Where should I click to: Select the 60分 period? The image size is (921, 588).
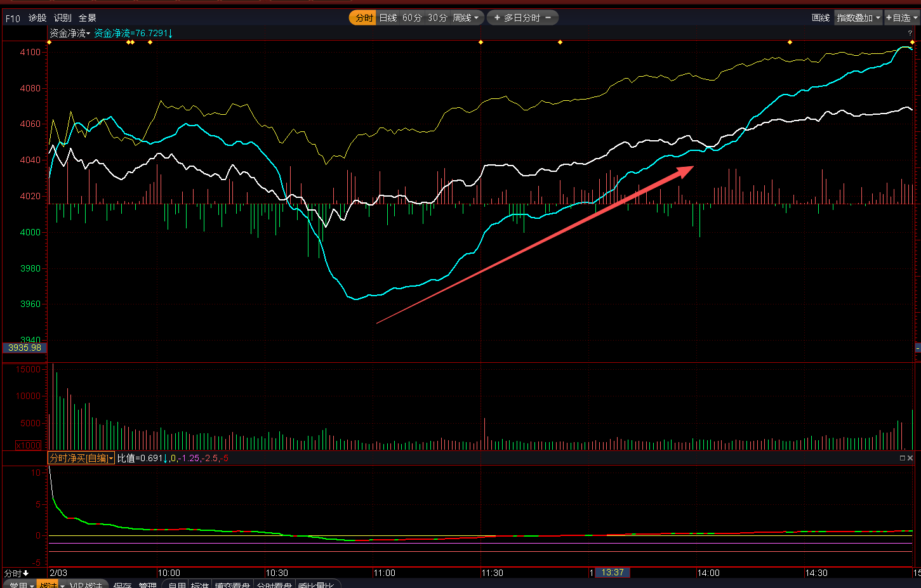pyautogui.click(x=412, y=18)
